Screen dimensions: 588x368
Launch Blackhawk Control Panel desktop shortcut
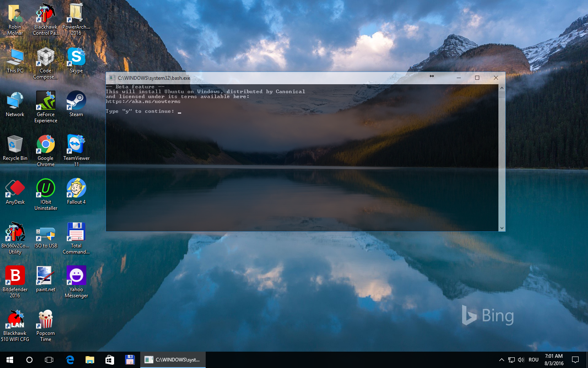pyautogui.click(x=46, y=19)
